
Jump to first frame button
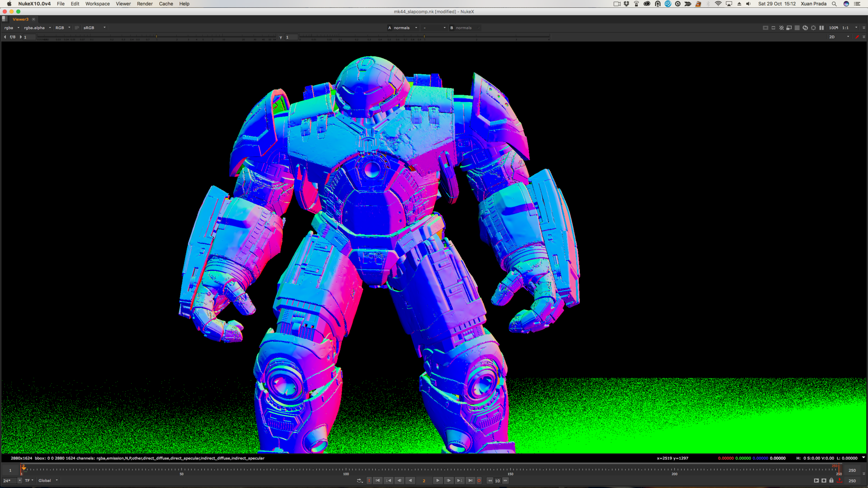pos(378,480)
